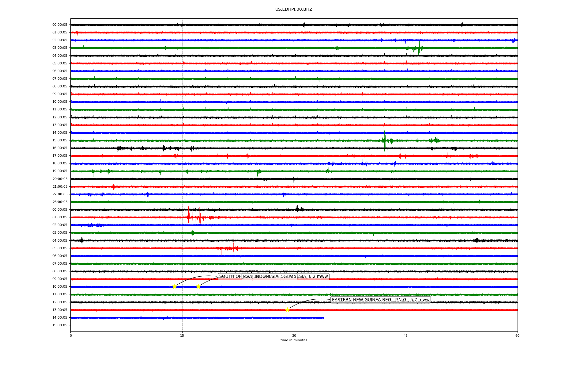Click the 'time in minutes' axis label

pyautogui.click(x=294, y=340)
